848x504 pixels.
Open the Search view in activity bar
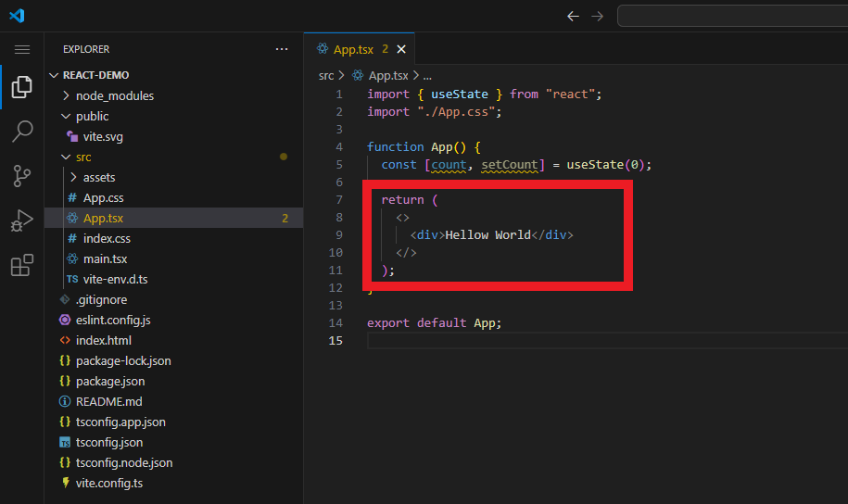(21, 131)
